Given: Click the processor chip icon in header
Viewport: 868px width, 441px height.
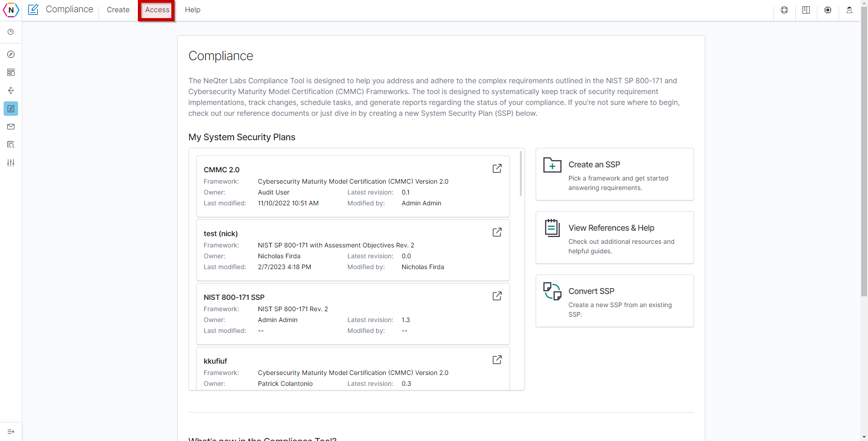Looking at the screenshot, I should pyautogui.click(x=828, y=10).
